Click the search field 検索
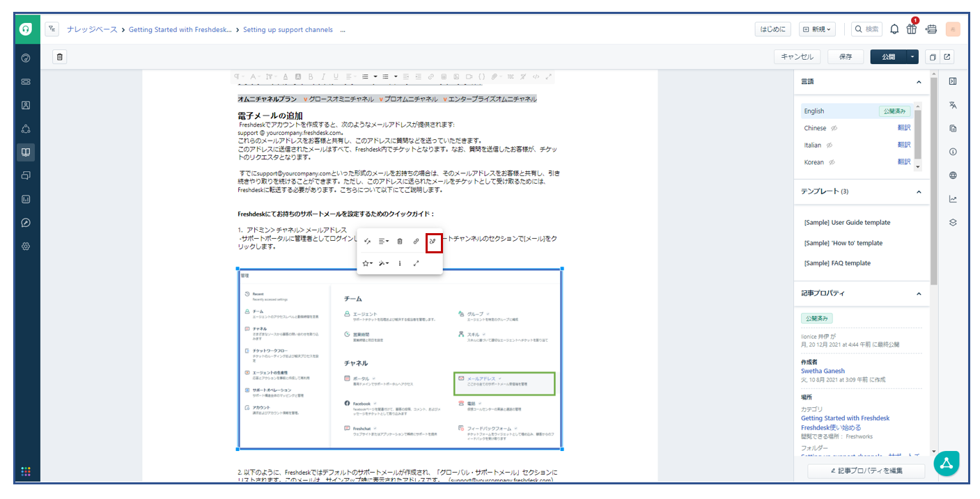This screenshot has width=980, height=499. click(866, 29)
